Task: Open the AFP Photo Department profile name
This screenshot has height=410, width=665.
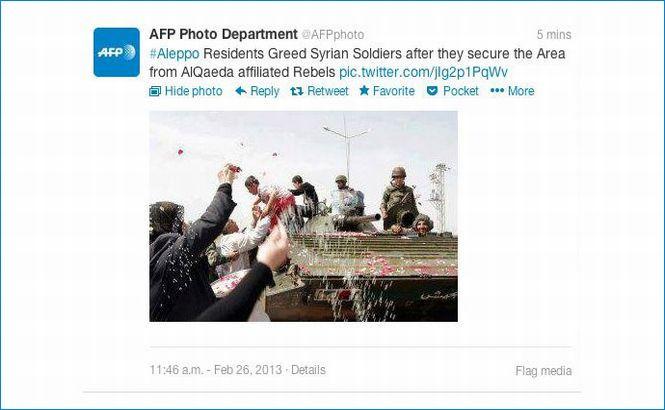Action: (x=223, y=34)
